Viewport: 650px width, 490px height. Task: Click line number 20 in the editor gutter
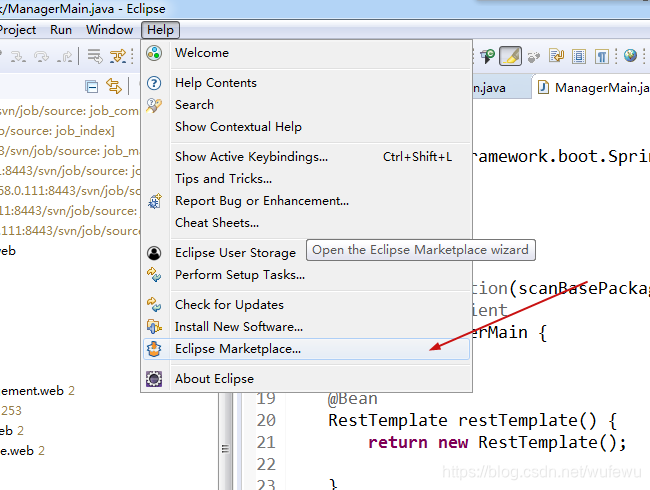click(266, 420)
